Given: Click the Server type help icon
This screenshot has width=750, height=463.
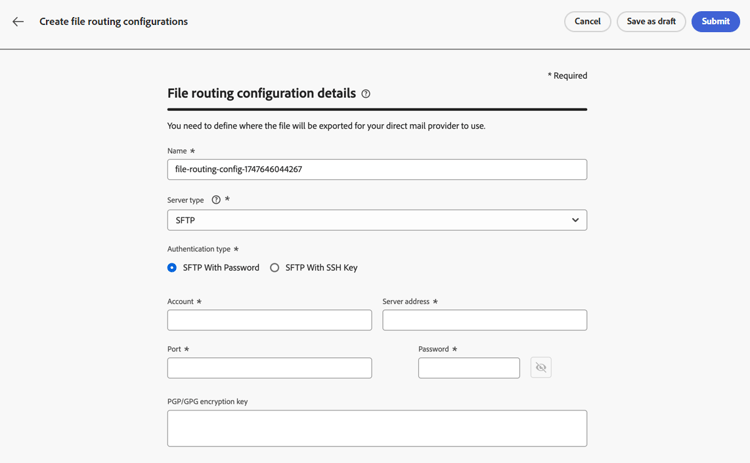Looking at the screenshot, I should pos(216,200).
